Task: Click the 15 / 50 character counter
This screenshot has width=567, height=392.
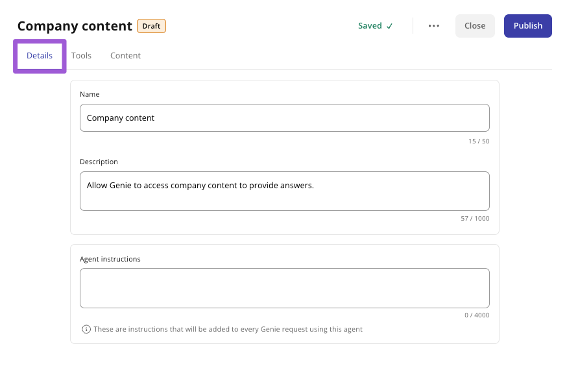Action: click(479, 141)
